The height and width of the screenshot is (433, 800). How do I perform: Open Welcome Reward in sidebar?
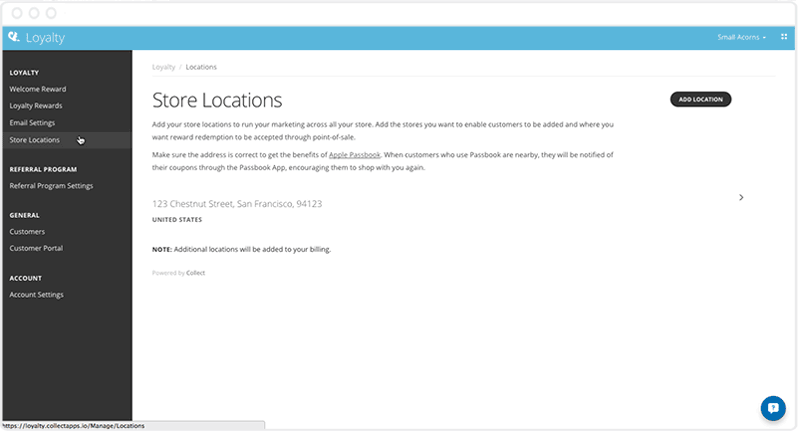(38, 89)
